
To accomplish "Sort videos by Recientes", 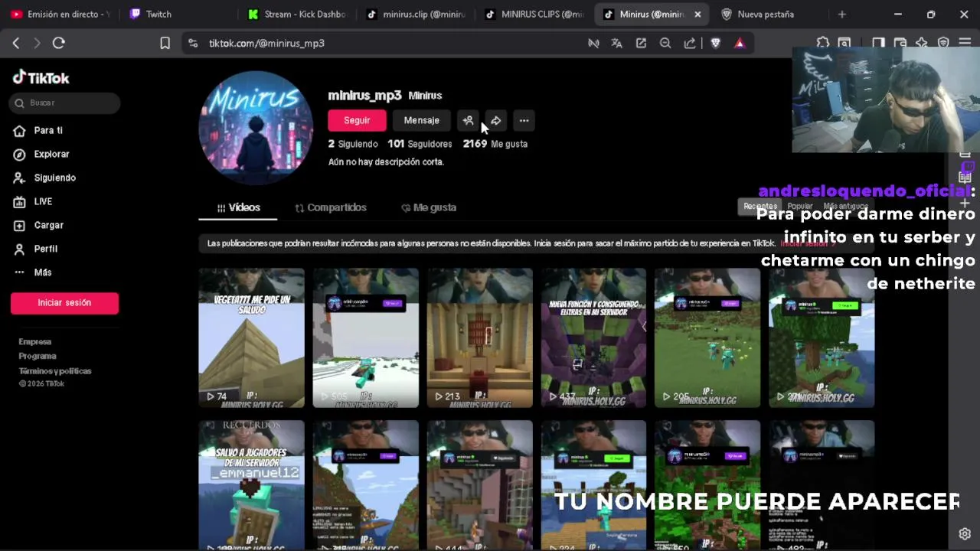I will tap(760, 207).
